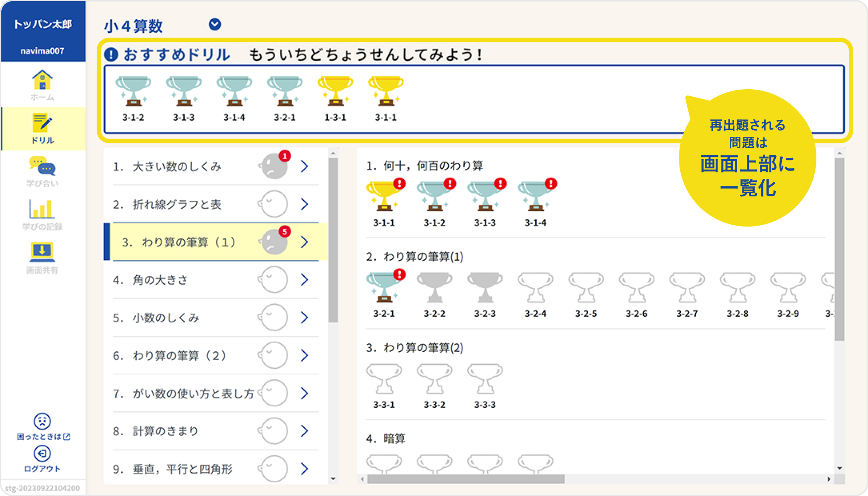
Task: Open trophy 3-1-1 under 何十,何百のわり算
Action: [x=384, y=196]
